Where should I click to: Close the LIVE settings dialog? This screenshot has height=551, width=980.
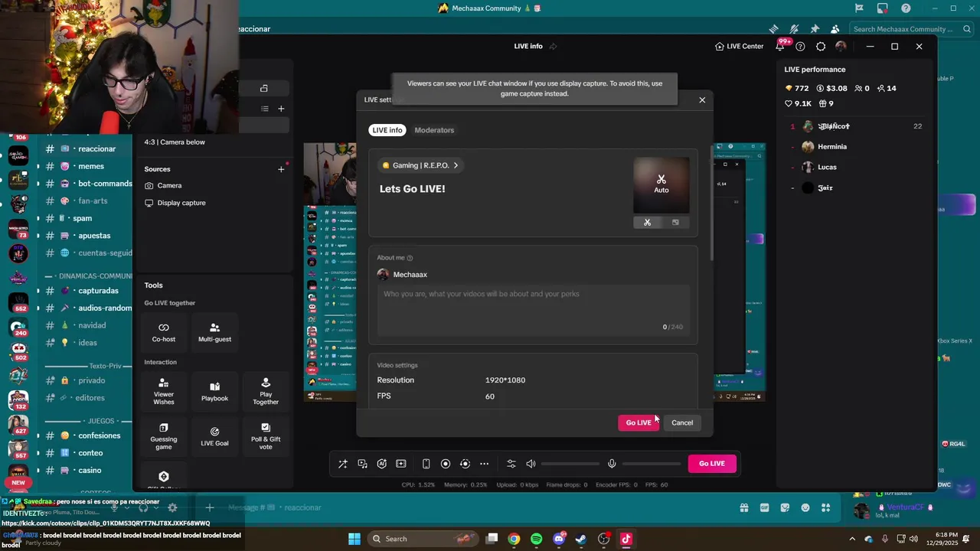[x=702, y=99]
